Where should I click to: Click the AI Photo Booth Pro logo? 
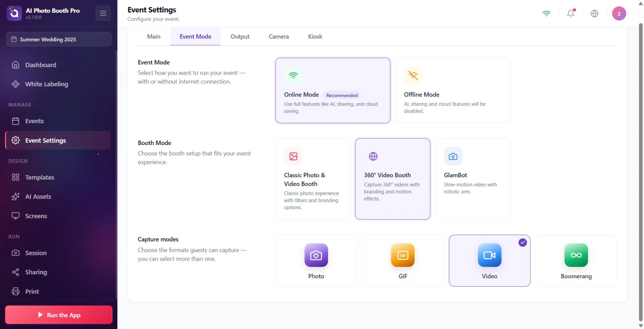(14, 13)
